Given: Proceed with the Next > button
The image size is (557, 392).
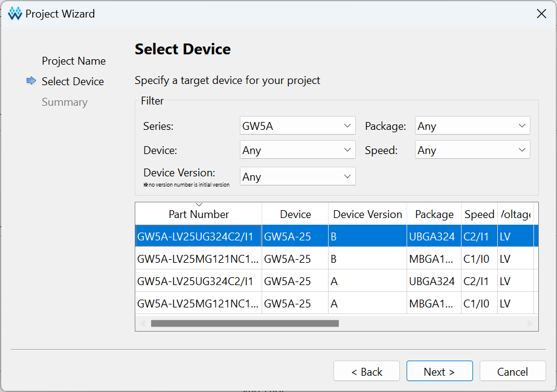Looking at the screenshot, I should click(439, 371).
